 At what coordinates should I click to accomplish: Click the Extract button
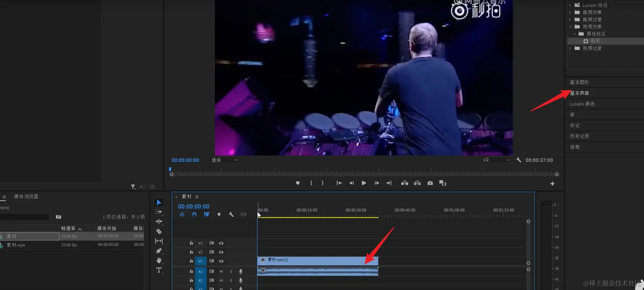417,183
